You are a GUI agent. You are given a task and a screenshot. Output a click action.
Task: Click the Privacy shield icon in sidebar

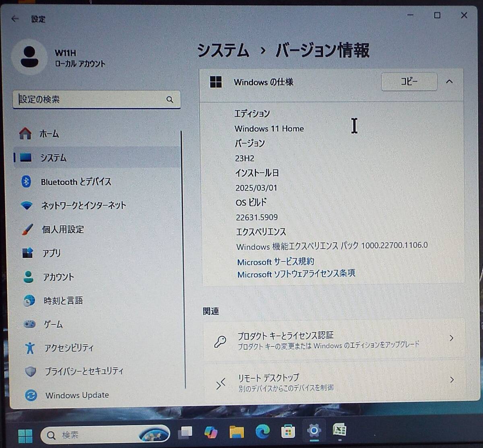31,371
